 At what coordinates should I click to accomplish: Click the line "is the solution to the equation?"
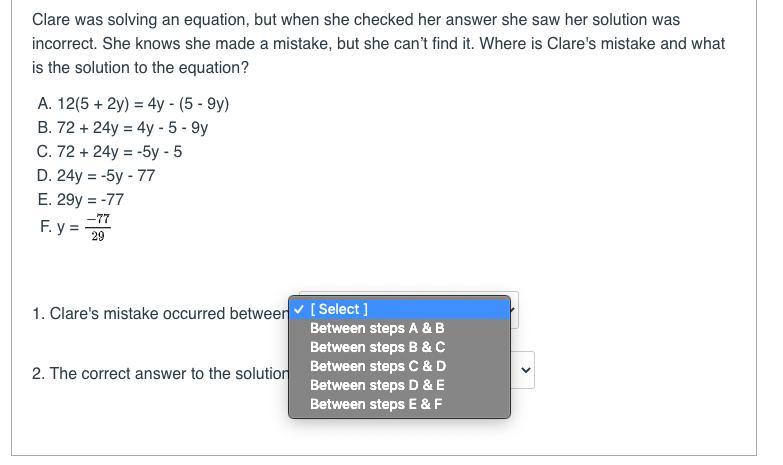coord(140,67)
